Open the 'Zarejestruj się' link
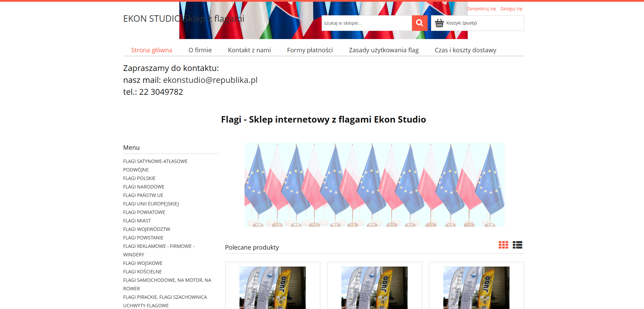The height and width of the screenshot is (309, 644). coord(481,9)
